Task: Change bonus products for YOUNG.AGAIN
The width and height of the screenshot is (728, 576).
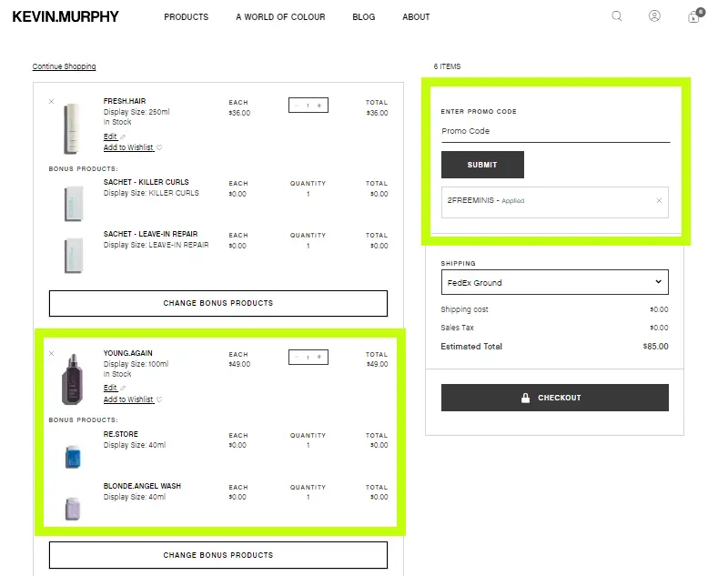Action: tap(218, 555)
